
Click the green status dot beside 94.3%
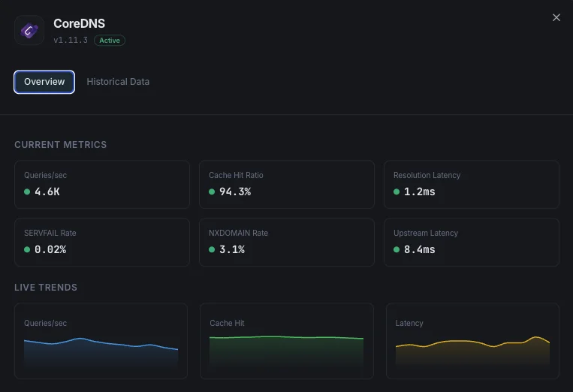point(212,191)
